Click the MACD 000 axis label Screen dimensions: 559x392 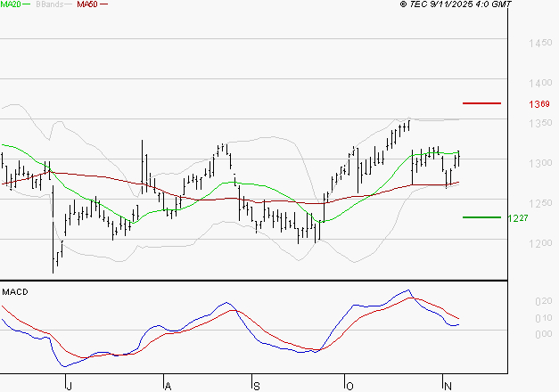click(544, 334)
